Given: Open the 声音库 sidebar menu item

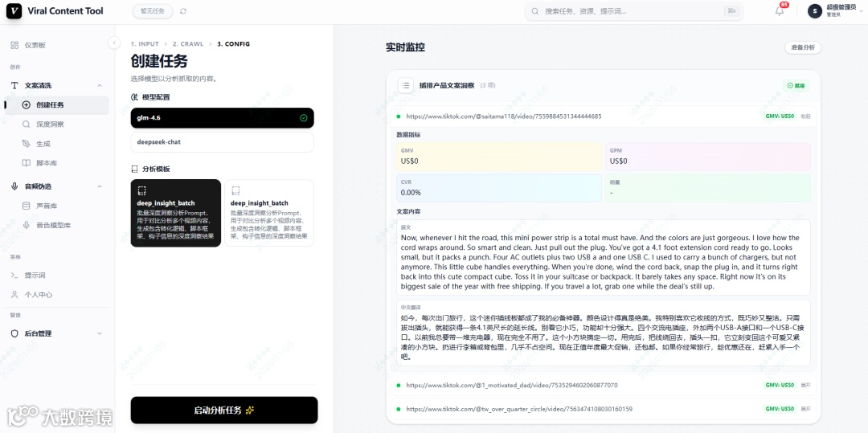Looking at the screenshot, I should pos(56,206).
